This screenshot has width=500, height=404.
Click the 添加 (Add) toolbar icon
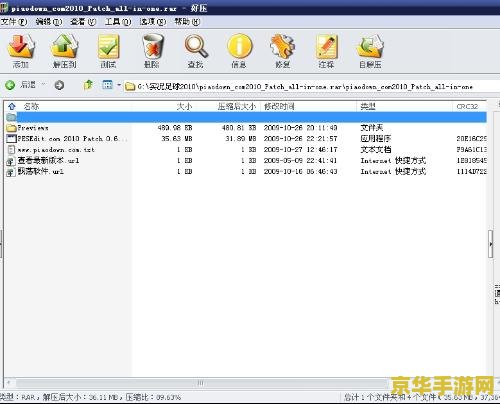21,47
